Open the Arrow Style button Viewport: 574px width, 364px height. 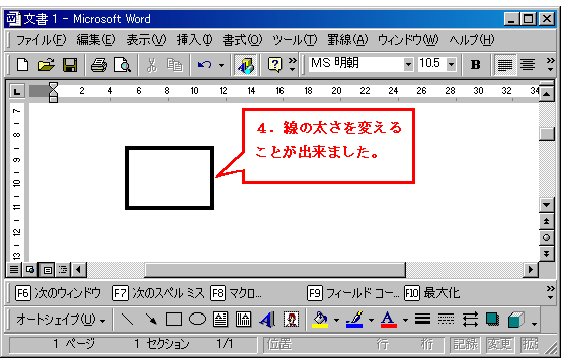coord(470,319)
